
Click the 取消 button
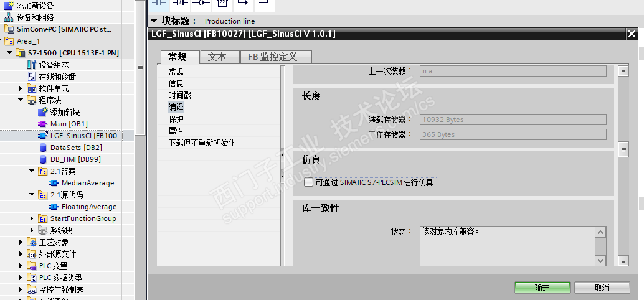602,288
